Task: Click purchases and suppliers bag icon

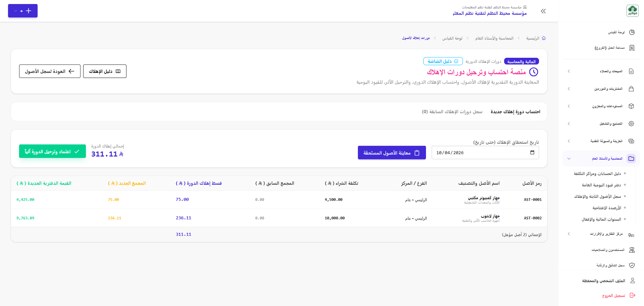Action: point(631,89)
